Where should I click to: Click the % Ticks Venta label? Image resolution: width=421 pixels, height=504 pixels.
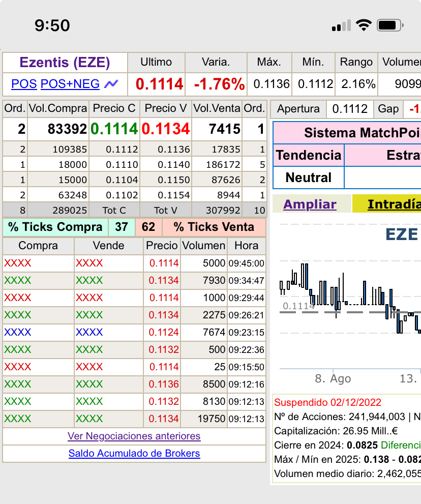tap(214, 227)
